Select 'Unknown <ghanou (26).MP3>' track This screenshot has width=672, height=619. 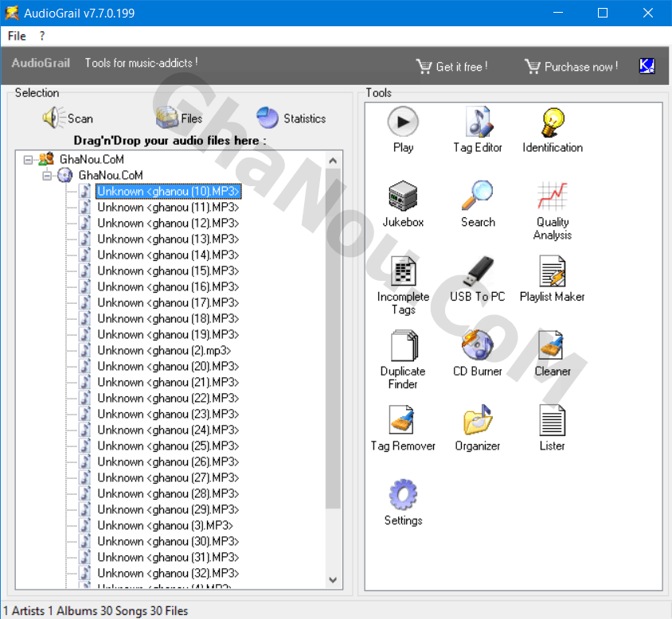[x=168, y=461]
